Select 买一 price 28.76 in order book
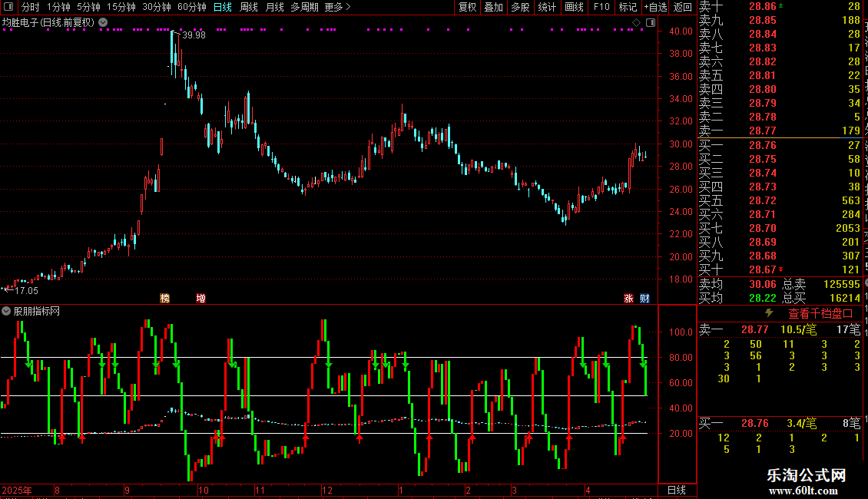This screenshot has width=868, height=499. (763, 145)
